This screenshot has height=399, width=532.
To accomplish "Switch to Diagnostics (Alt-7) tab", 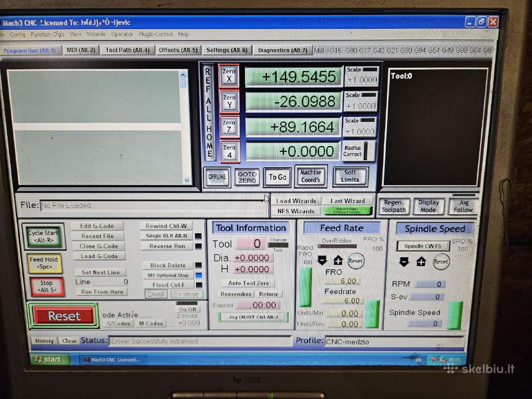I will click(x=282, y=50).
